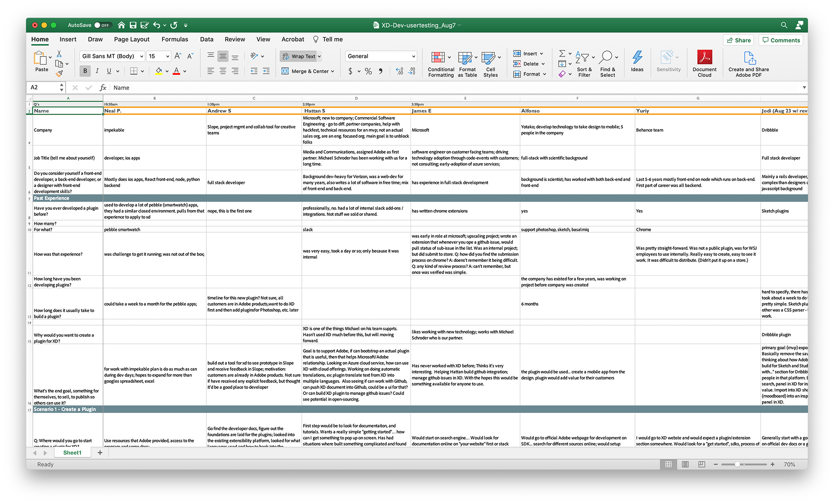Apply italic formatting
Image resolution: width=834 pixels, height=504 pixels.
tap(97, 71)
